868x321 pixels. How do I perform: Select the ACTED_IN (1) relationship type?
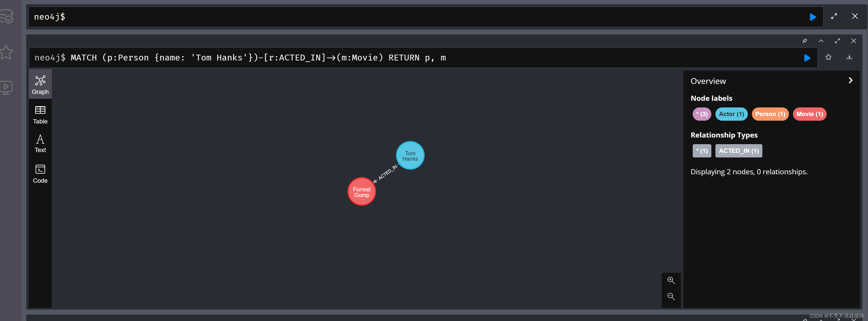(739, 151)
